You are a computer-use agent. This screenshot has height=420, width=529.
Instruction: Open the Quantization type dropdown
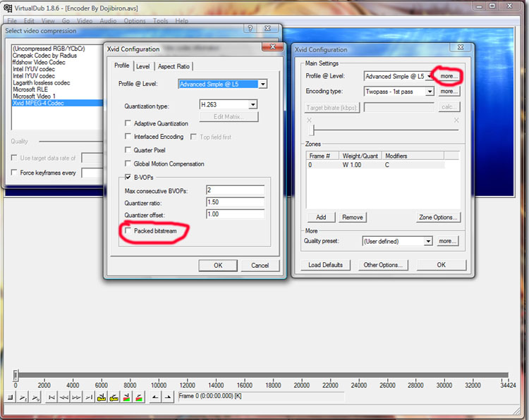point(253,105)
